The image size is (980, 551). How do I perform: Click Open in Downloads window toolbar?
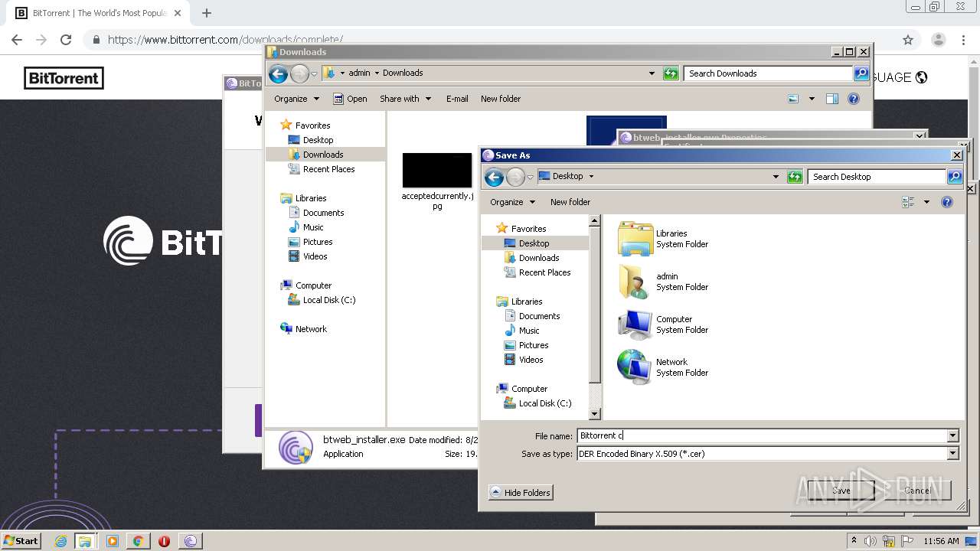point(351,99)
